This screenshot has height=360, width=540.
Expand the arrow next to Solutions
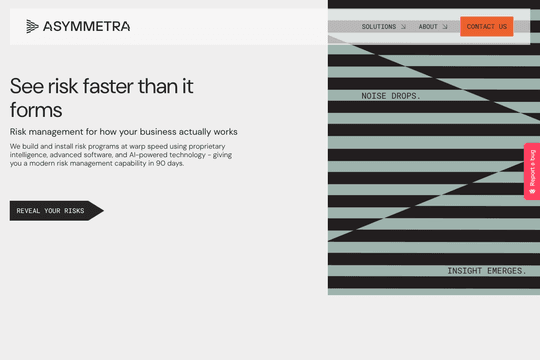tap(403, 27)
